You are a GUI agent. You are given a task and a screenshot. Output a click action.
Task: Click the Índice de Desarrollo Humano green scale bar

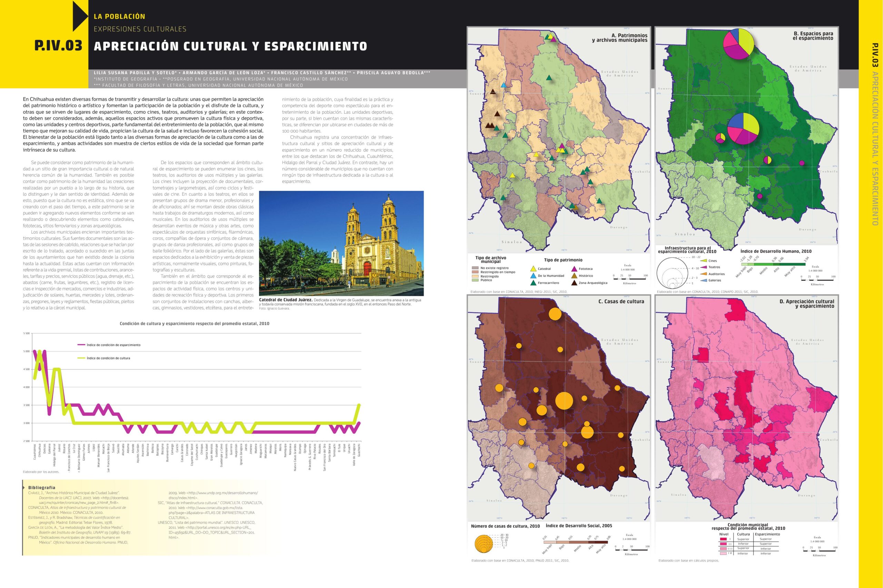pos(773,264)
